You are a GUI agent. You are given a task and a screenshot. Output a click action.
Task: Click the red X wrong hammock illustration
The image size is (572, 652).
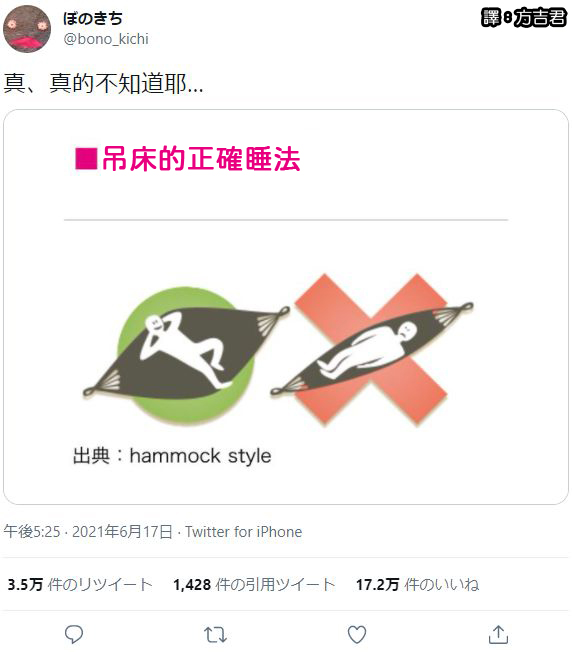point(371,350)
